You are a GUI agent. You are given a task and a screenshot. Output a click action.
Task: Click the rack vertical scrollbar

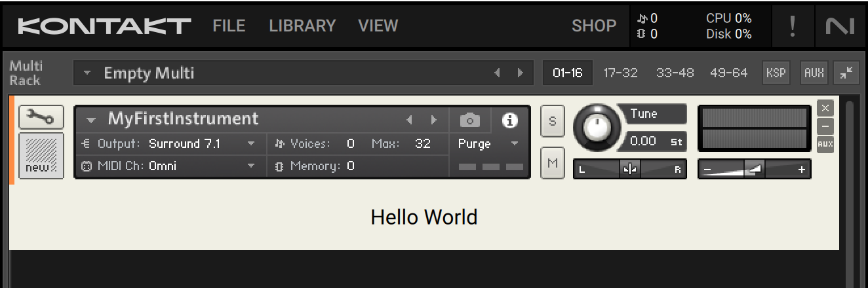click(x=850, y=193)
